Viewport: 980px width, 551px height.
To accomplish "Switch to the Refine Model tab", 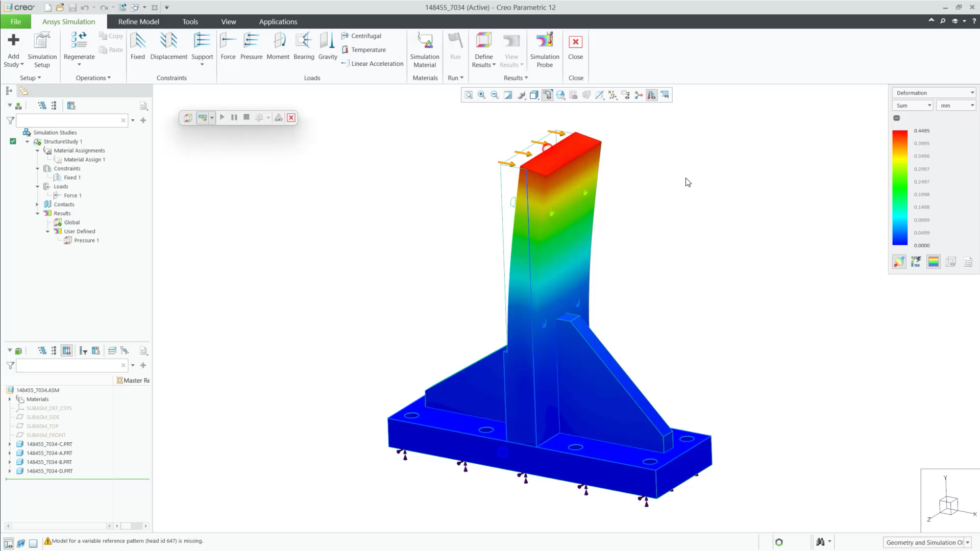I will 138,21.
